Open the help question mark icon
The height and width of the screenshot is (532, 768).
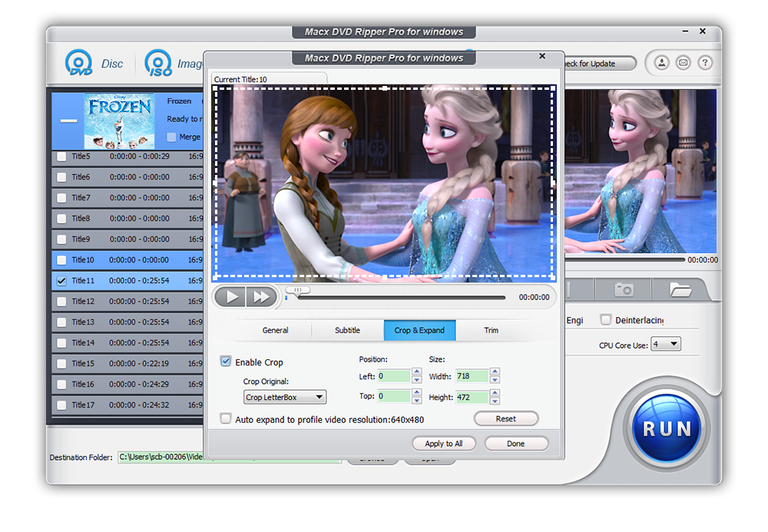(705, 63)
